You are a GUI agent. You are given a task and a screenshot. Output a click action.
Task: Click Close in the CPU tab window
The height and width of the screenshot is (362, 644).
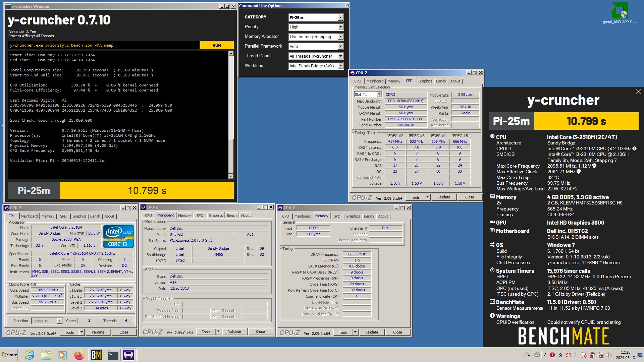tap(124, 332)
